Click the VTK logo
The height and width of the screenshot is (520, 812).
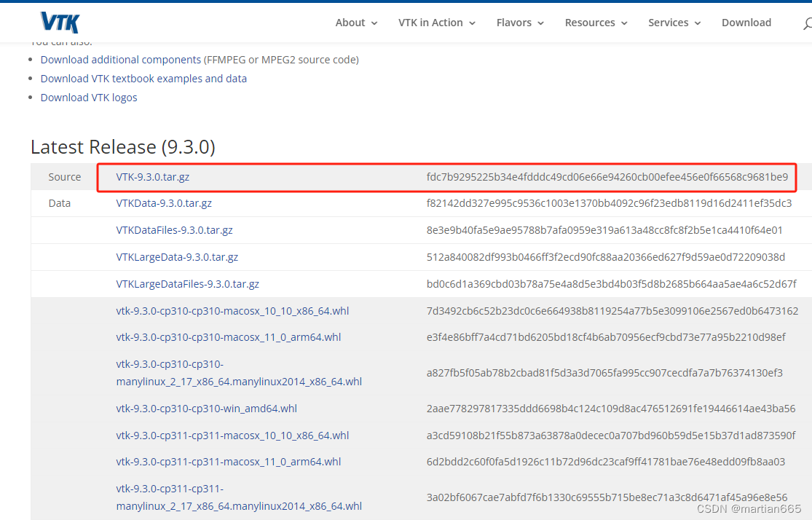coord(59,23)
